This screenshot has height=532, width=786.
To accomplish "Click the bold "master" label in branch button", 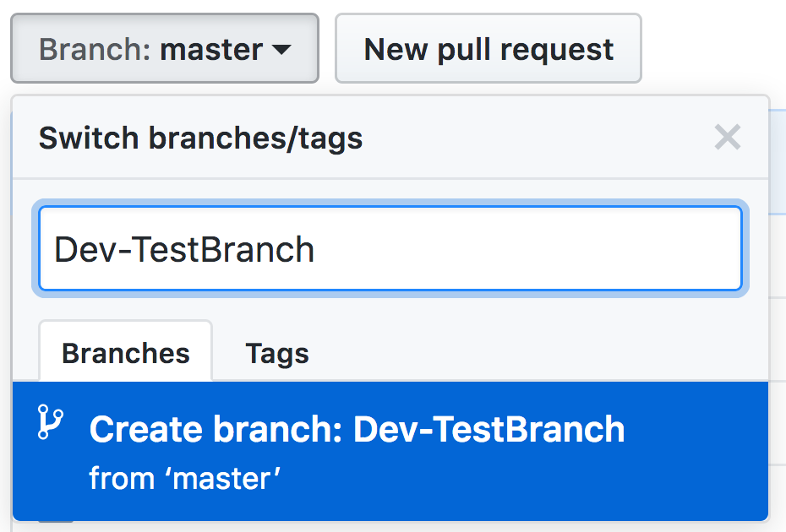I will pos(211,50).
